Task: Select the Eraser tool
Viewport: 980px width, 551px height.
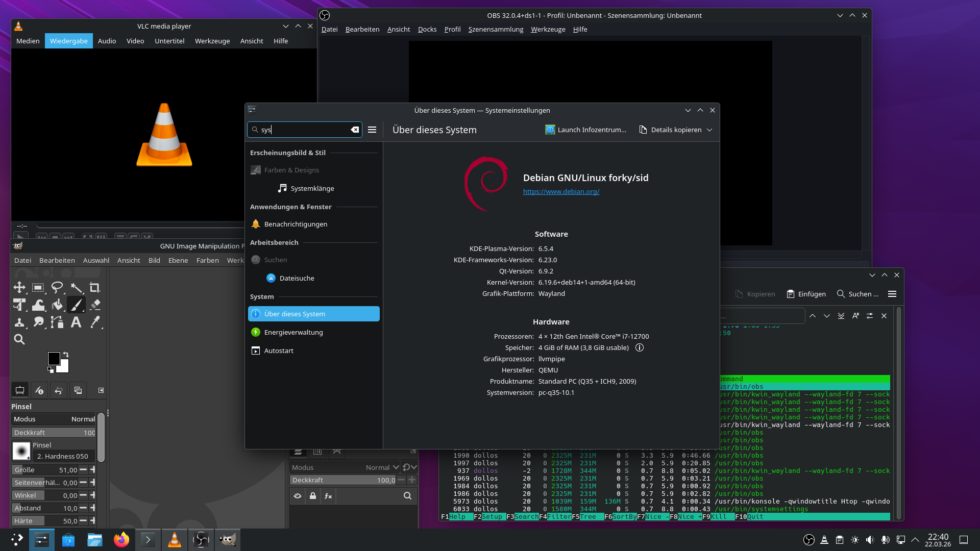Action: click(x=95, y=305)
